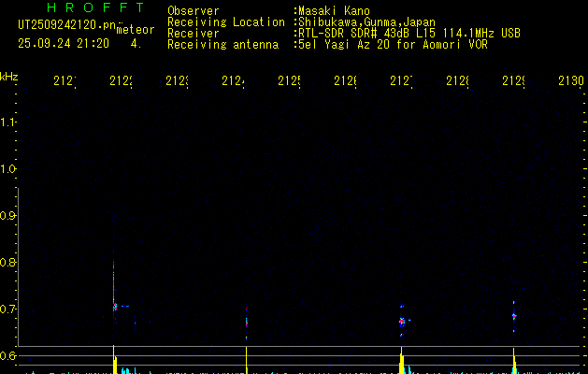Click the 0.6 frequency axis label

pos(7,355)
